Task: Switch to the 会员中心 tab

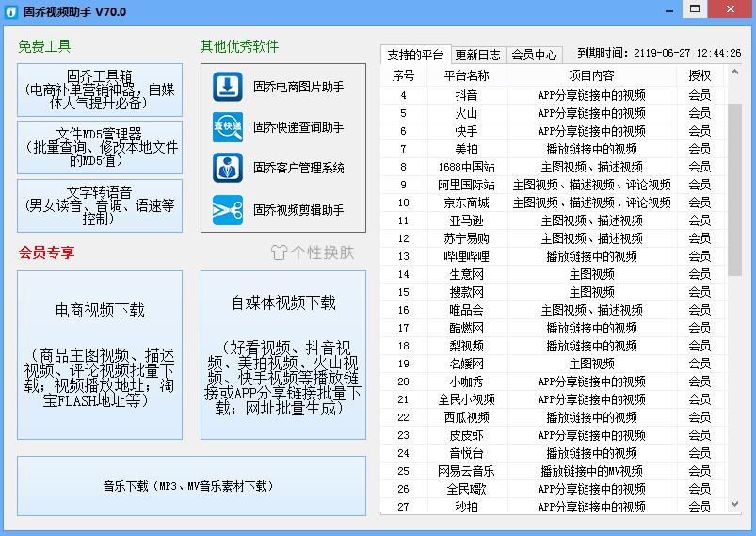Action: tap(534, 55)
